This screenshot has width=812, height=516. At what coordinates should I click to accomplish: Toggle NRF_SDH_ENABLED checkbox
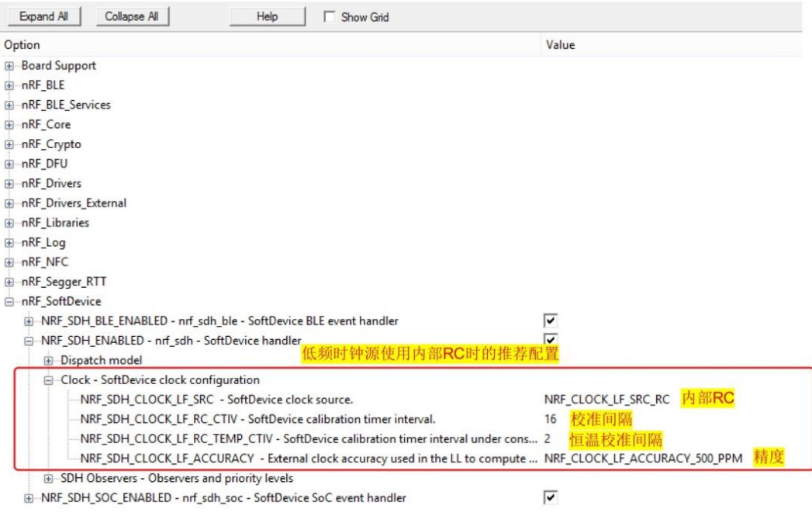551,340
